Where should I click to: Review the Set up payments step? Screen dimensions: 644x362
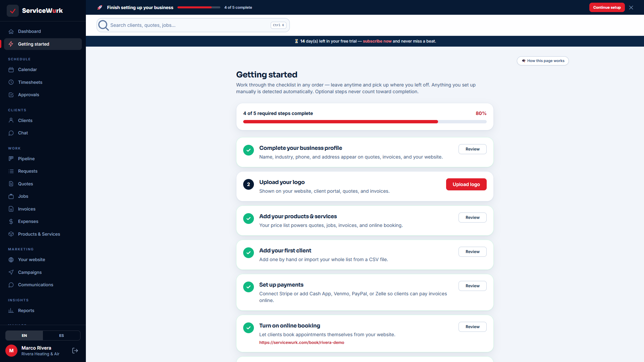pos(472,286)
